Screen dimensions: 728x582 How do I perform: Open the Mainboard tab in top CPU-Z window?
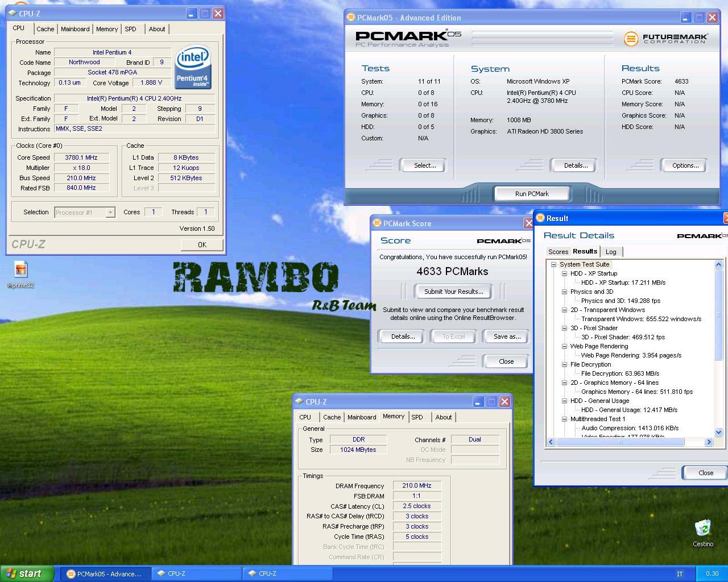75,29
